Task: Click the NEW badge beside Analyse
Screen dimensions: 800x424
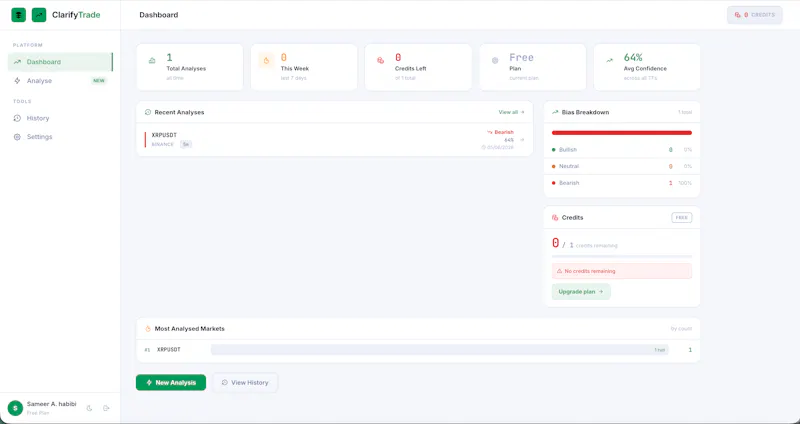Action: pos(99,81)
